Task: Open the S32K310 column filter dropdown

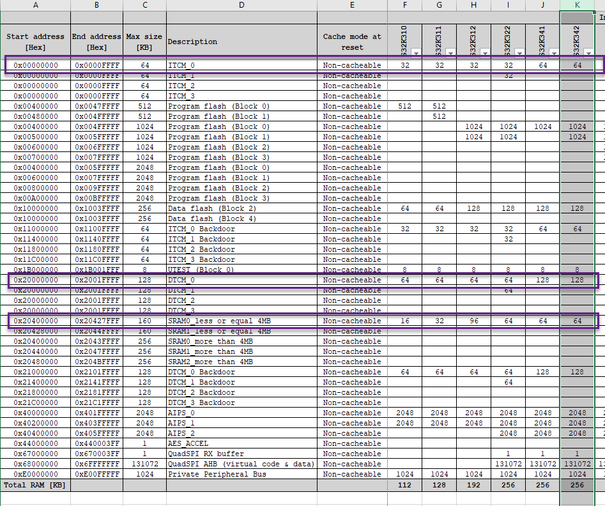Action: (416, 52)
